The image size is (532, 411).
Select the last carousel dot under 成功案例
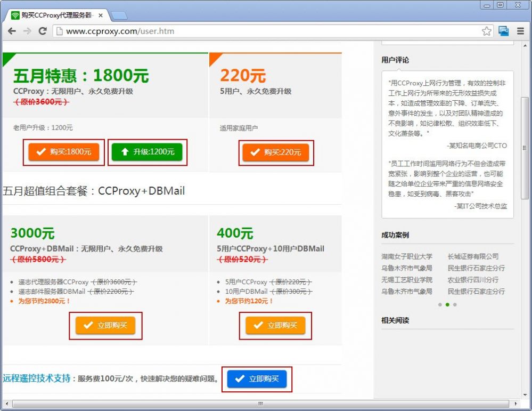pos(455,305)
